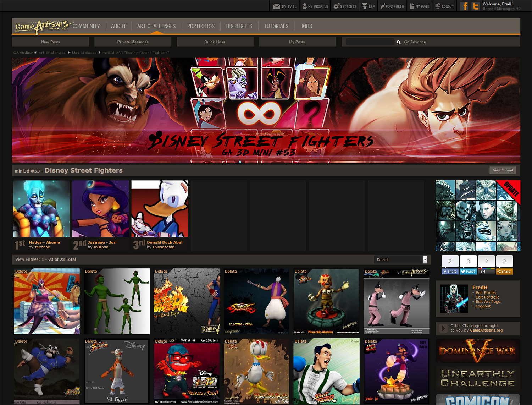
Task: Open Settings gear icon
Action: tap(336, 6)
